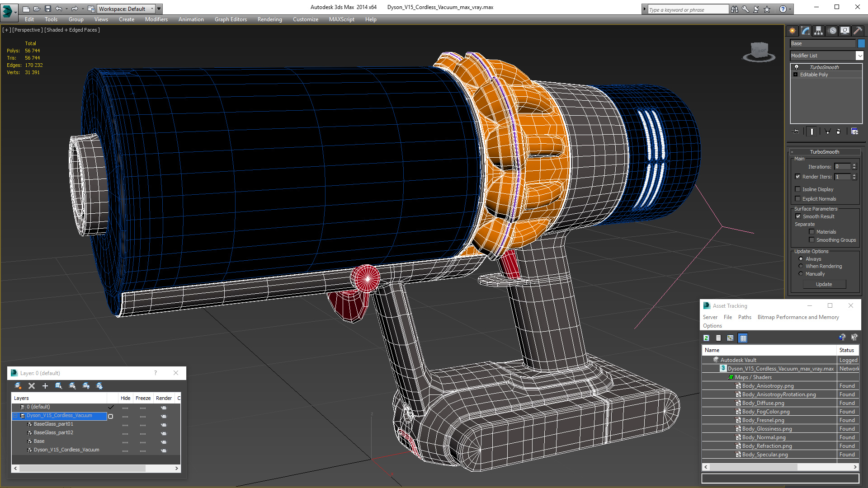
Task: Switch to the Modify command panel tab
Action: pyautogui.click(x=806, y=31)
